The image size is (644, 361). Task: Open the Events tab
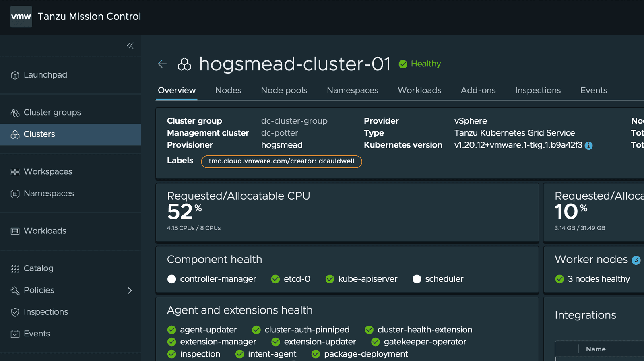tap(594, 90)
